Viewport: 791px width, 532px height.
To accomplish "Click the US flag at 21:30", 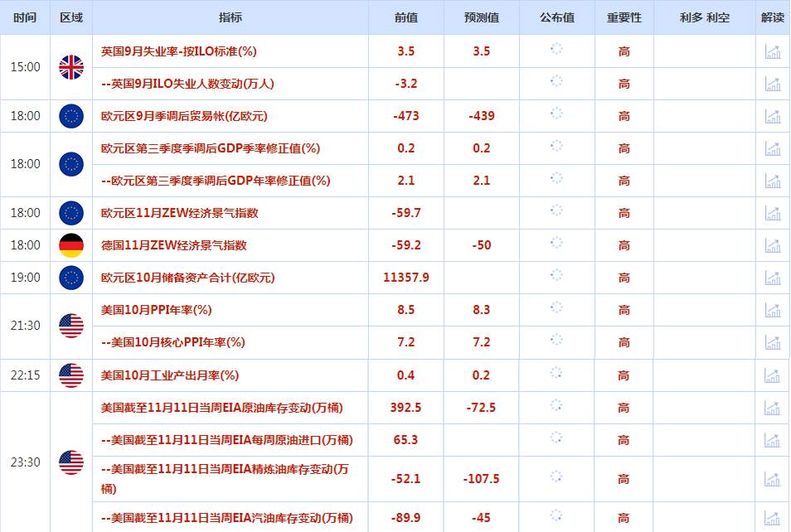I will tap(71, 326).
